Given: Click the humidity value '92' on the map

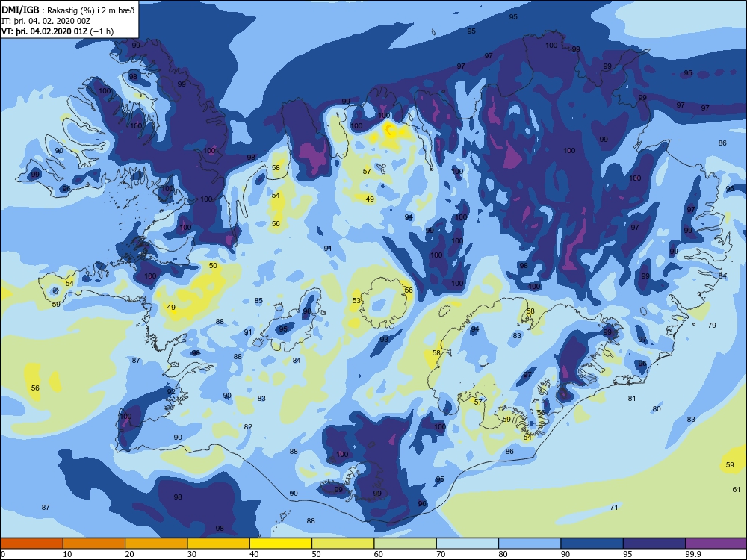Looking at the screenshot, I should tap(171, 391).
